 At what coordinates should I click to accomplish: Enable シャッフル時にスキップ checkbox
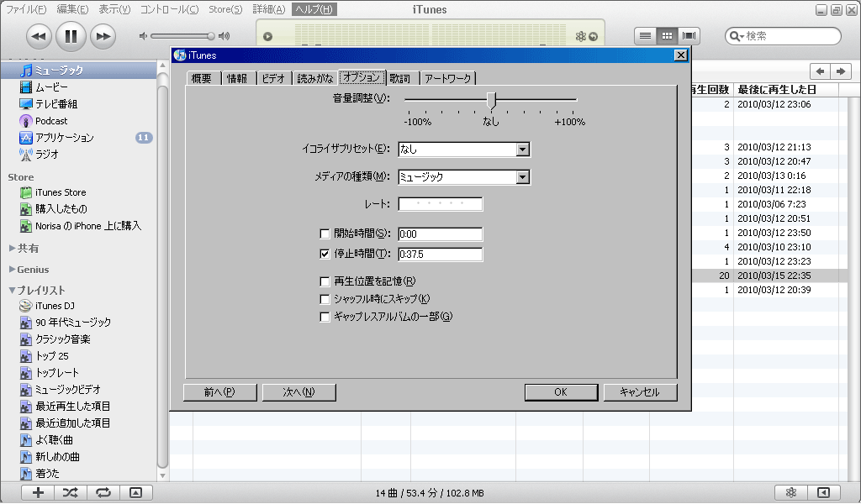coord(325,299)
